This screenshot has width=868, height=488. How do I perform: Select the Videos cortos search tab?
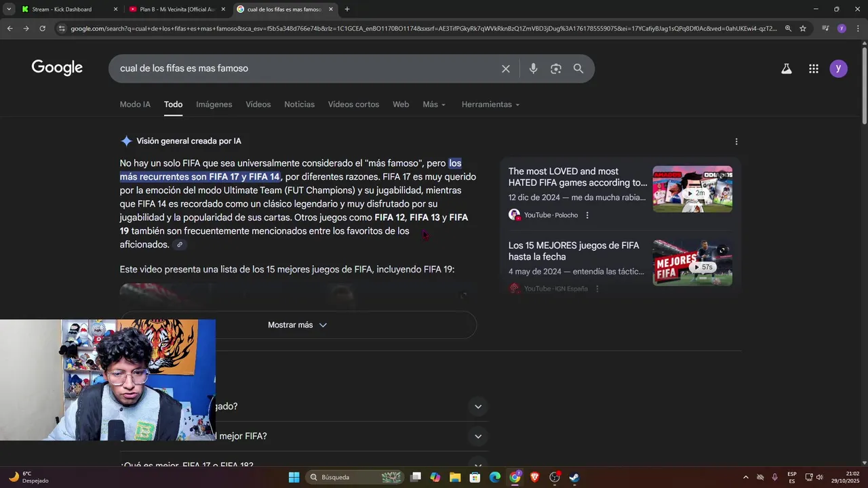(x=353, y=104)
